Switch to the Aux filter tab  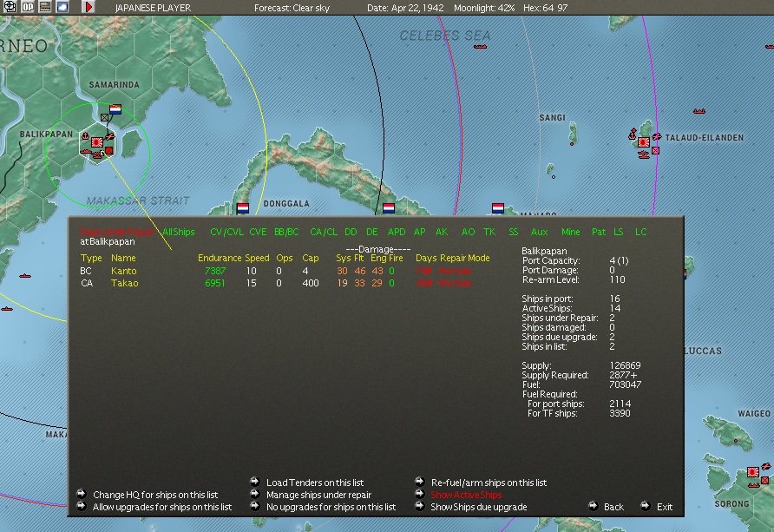[x=539, y=232]
